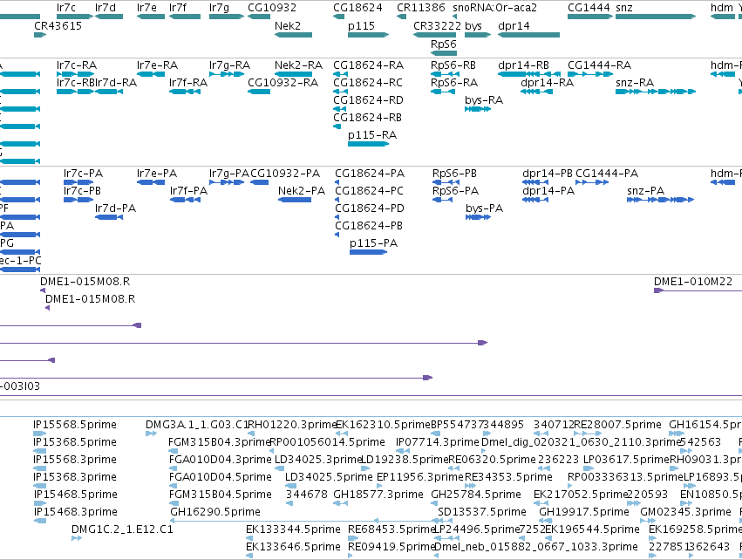Open the CG18624-RC transcript label
Screen dimensions: 742x560
click(x=368, y=82)
